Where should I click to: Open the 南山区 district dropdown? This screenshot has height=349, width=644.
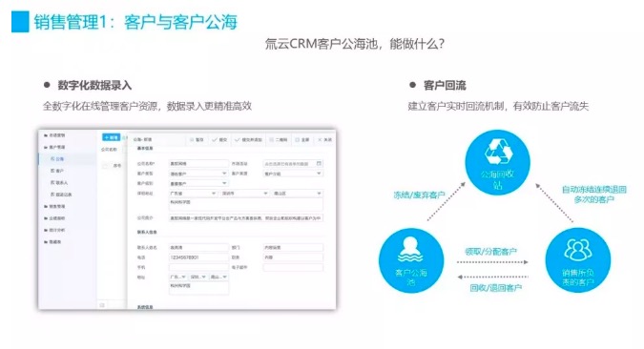(298, 193)
